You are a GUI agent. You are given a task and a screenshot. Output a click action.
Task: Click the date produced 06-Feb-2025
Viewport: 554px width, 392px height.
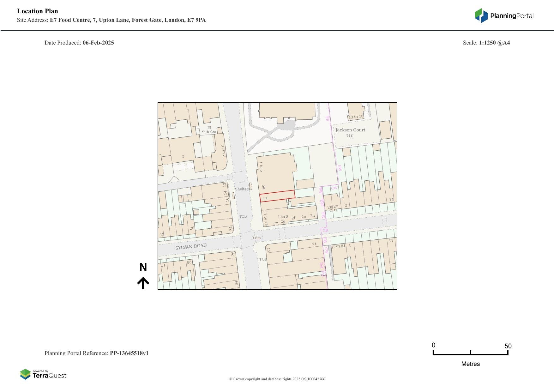98,43
